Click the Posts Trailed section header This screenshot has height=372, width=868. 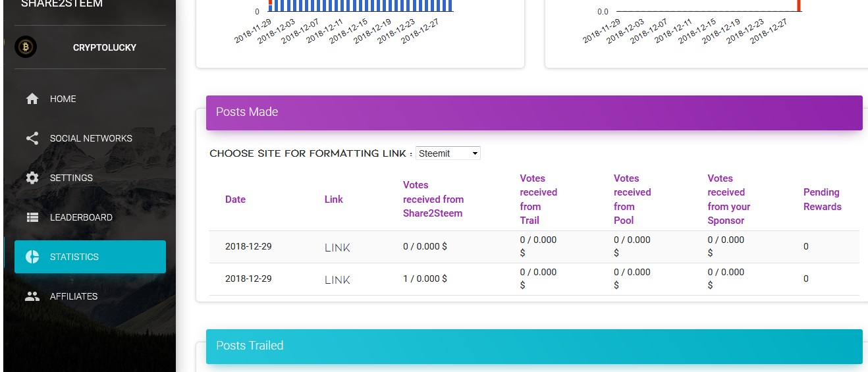pyautogui.click(x=534, y=346)
